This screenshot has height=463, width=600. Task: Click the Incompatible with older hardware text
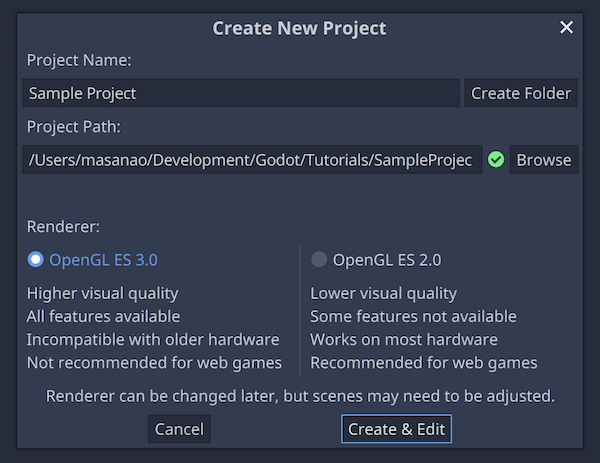pyautogui.click(x=153, y=339)
